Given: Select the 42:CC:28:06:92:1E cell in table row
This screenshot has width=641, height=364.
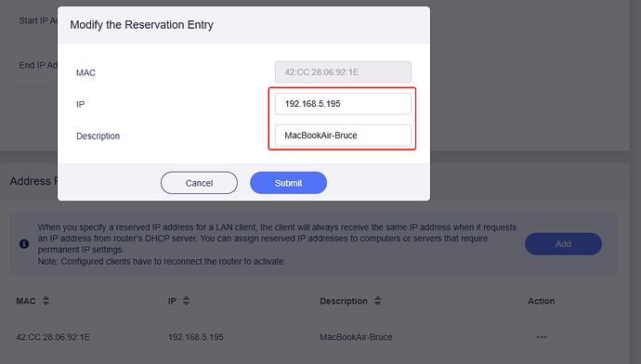Looking at the screenshot, I should click(53, 337).
